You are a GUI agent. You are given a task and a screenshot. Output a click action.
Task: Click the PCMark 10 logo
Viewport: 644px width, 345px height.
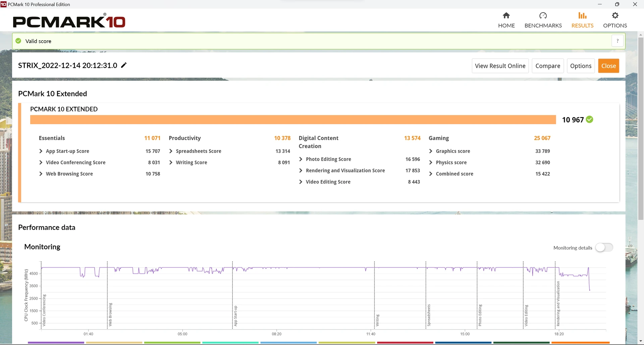click(69, 21)
